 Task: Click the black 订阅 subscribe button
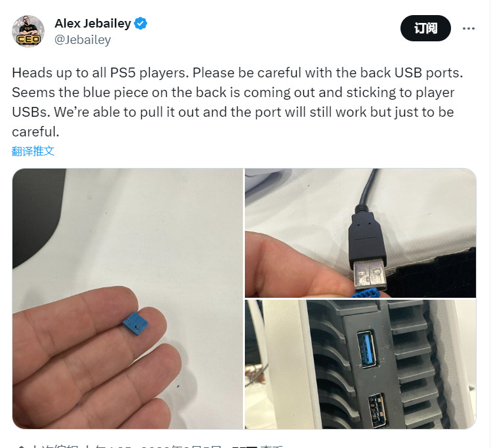tap(425, 28)
